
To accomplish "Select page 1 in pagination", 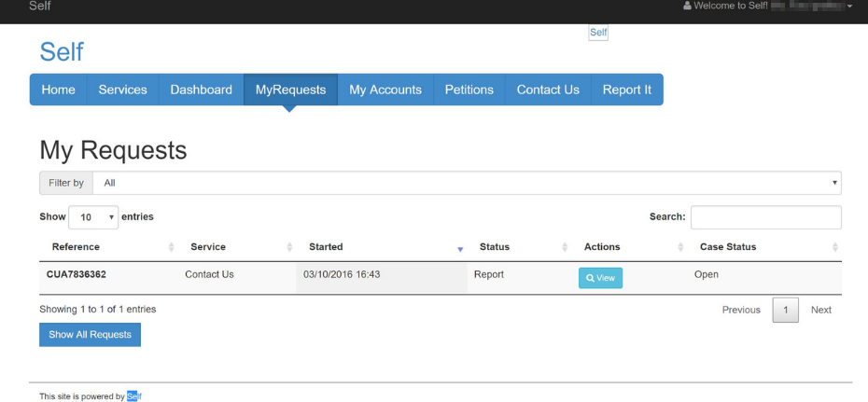I will [x=786, y=311].
